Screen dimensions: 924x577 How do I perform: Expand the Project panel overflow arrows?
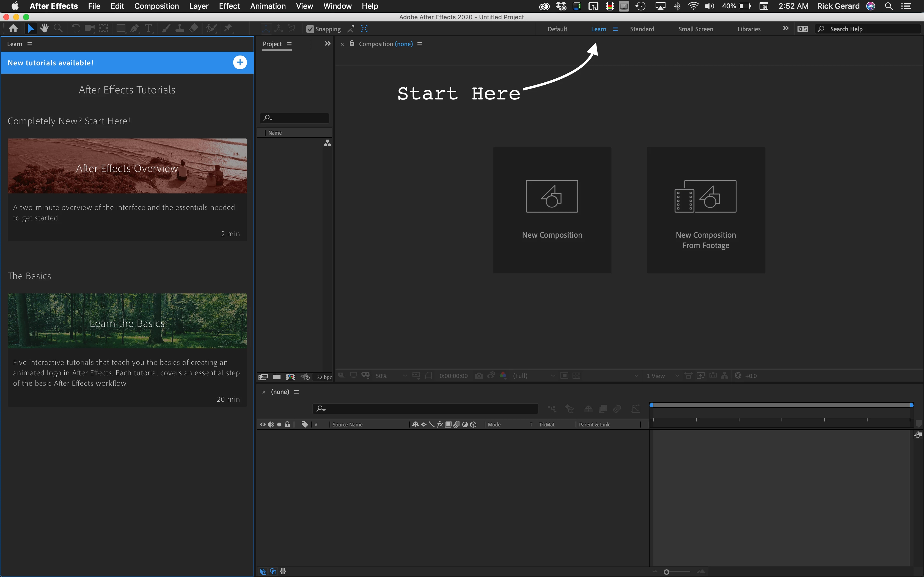(327, 44)
